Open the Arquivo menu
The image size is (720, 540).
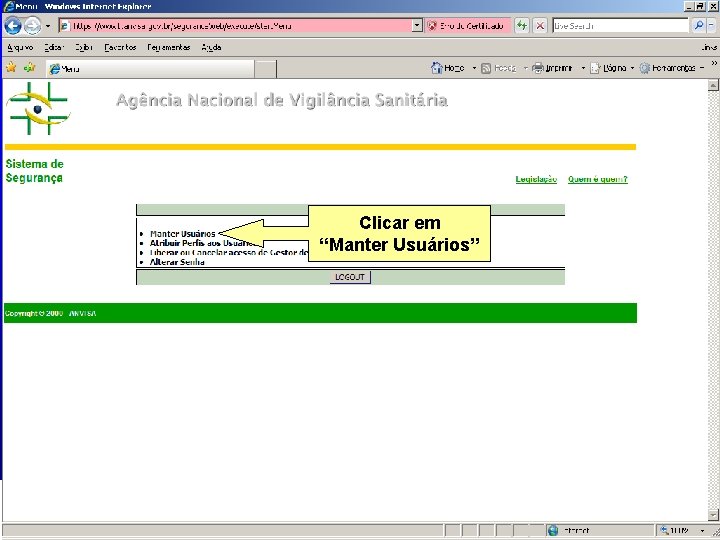coord(20,47)
